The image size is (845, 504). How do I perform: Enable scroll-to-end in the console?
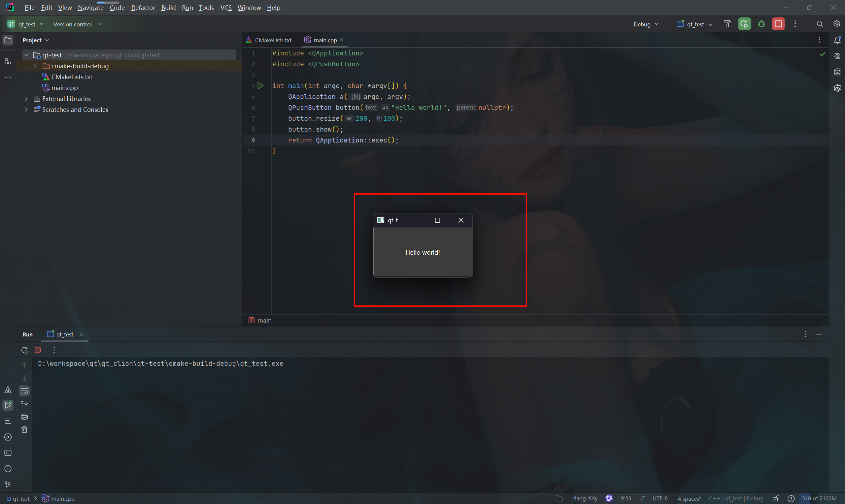pyautogui.click(x=24, y=404)
